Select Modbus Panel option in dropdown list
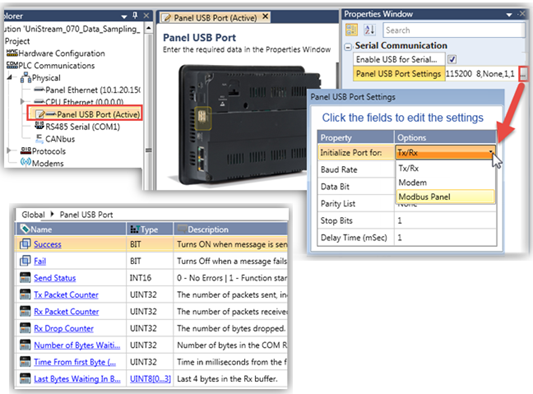The image size is (533, 394). click(445, 196)
